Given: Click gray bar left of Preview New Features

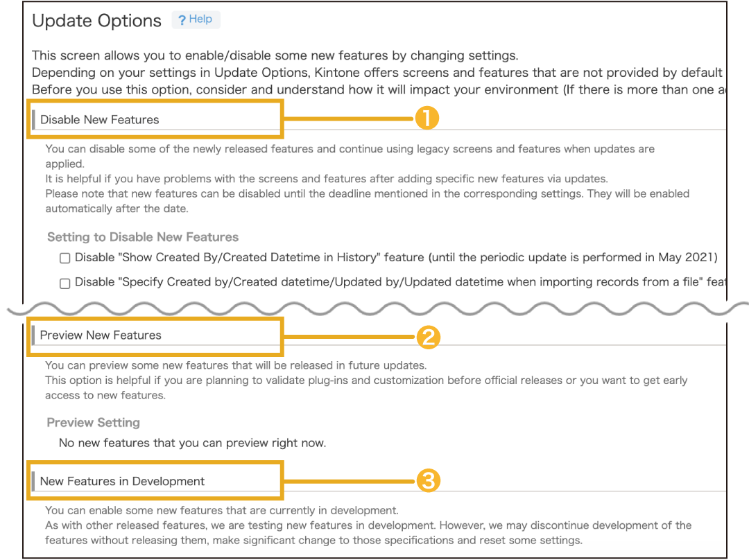Looking at the screenshot, I should point(33,335).
